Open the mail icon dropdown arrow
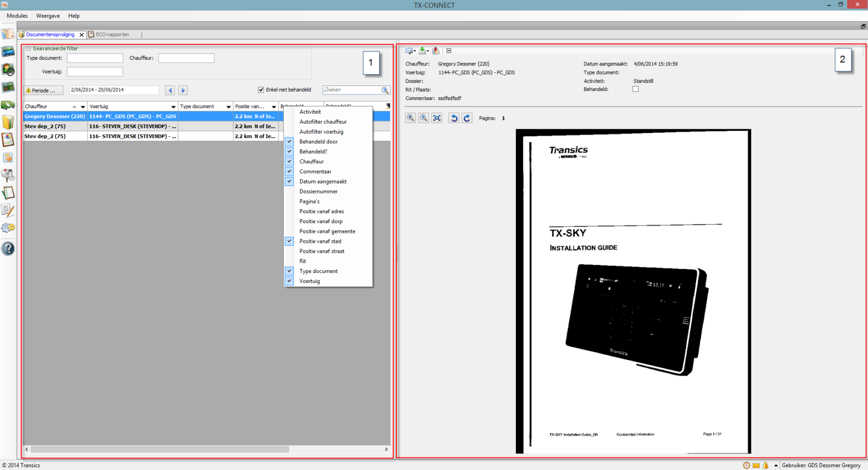This screenshot has width=868, height=470. pos(415,51)
